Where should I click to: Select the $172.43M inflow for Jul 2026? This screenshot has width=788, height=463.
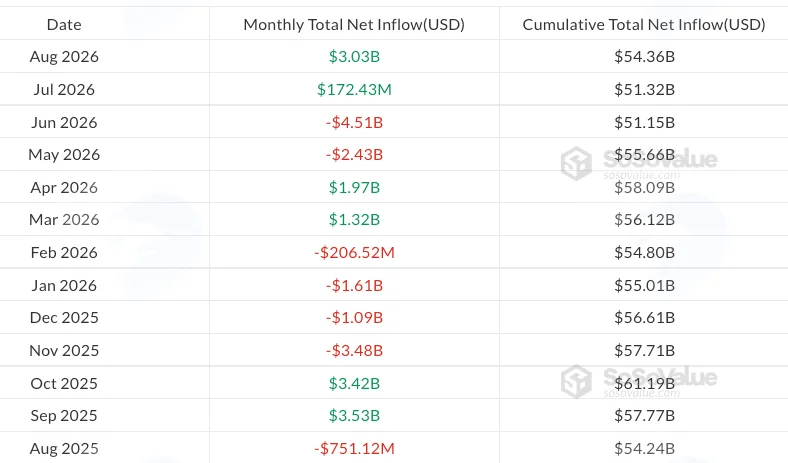[x=354, y=89]
